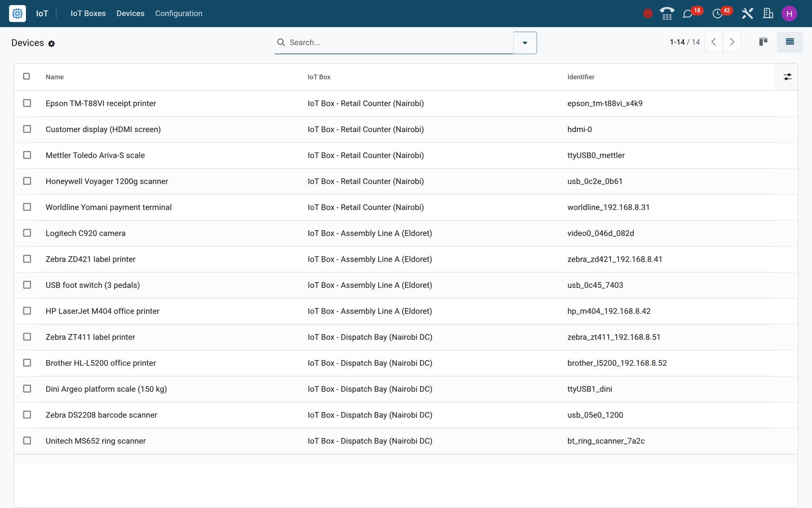Viewport: 812px width, 508px height.
Task: Open the Devices menu in the navbar
Action: (x=130, y=13)
